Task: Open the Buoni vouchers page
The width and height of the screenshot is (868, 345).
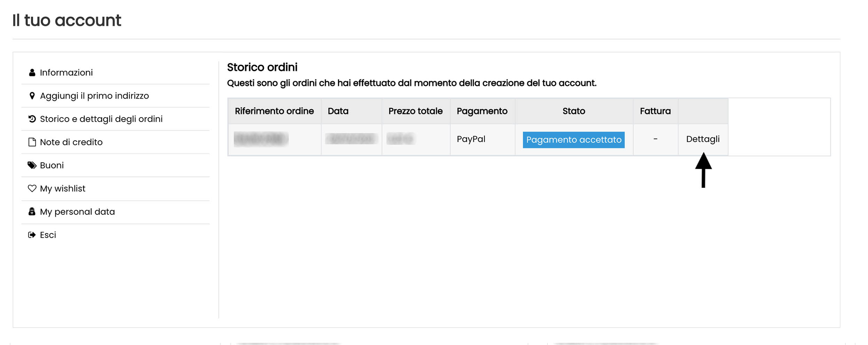Action: (x=52, y=165)
